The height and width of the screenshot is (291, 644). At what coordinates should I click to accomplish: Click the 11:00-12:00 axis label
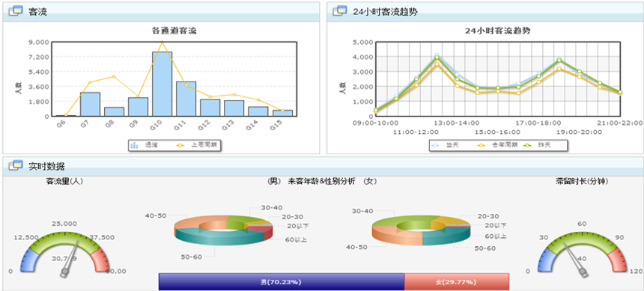point(416,132)
